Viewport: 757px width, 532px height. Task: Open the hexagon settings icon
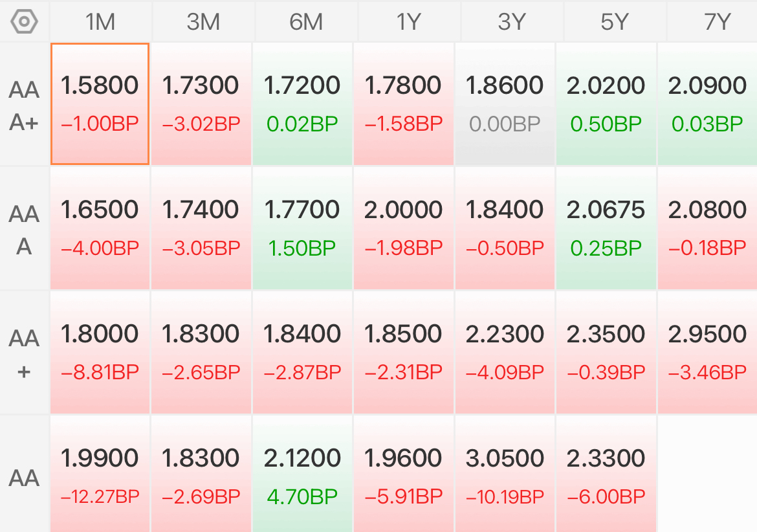(24, 22)
